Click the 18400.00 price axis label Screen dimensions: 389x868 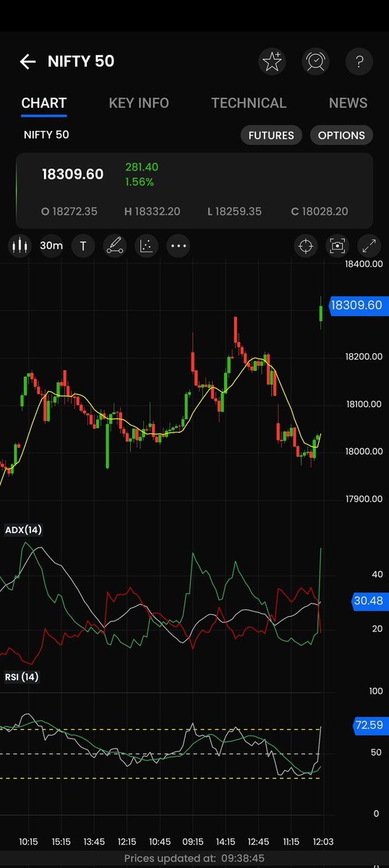click(x=364, y=265)
